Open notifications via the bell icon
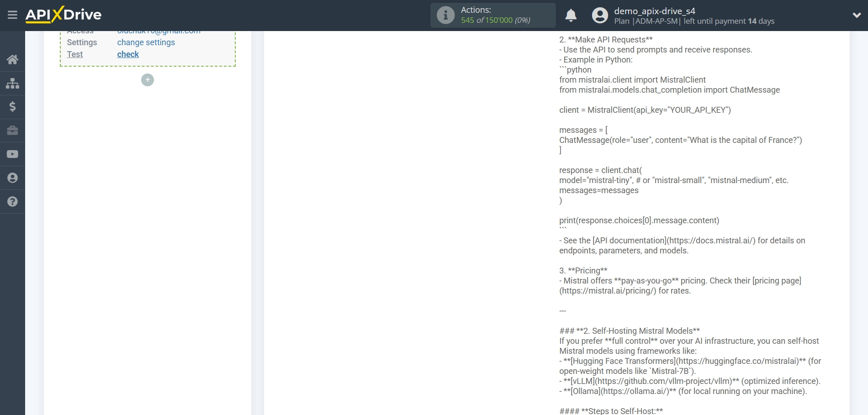Screen dimensions: 868x415 tap(570, 15)
